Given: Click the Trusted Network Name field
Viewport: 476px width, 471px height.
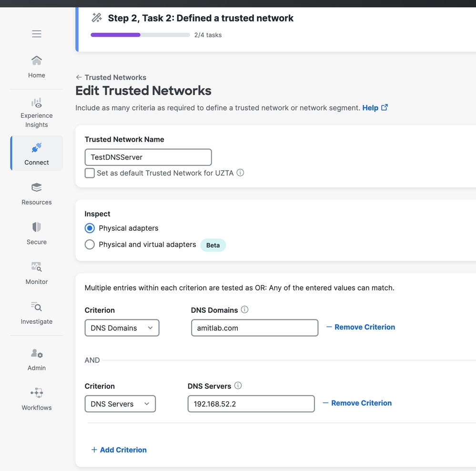Looking at the screenshot, I should [148, 157].
